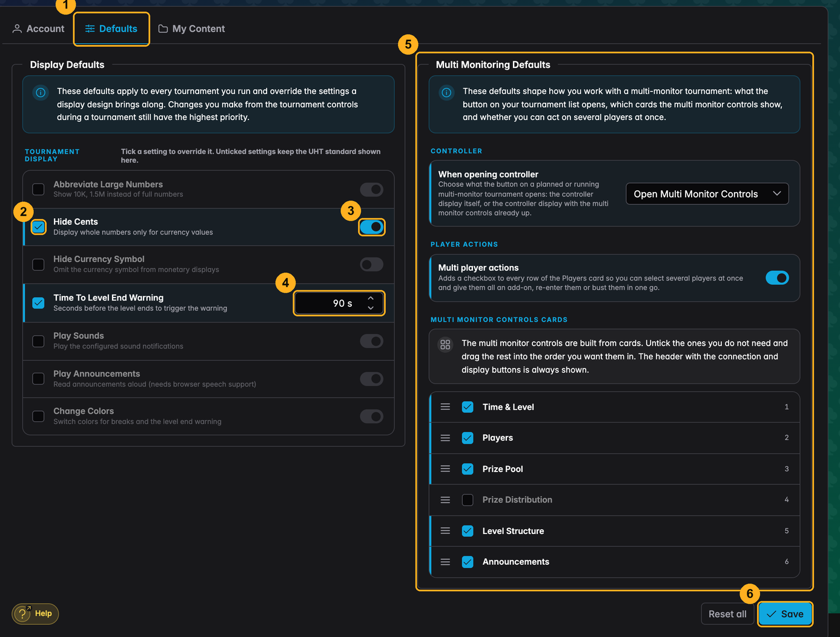Screen dimensions: 840x637
Task: Disable the Multi player actions switch
Action: coord(777,278)
